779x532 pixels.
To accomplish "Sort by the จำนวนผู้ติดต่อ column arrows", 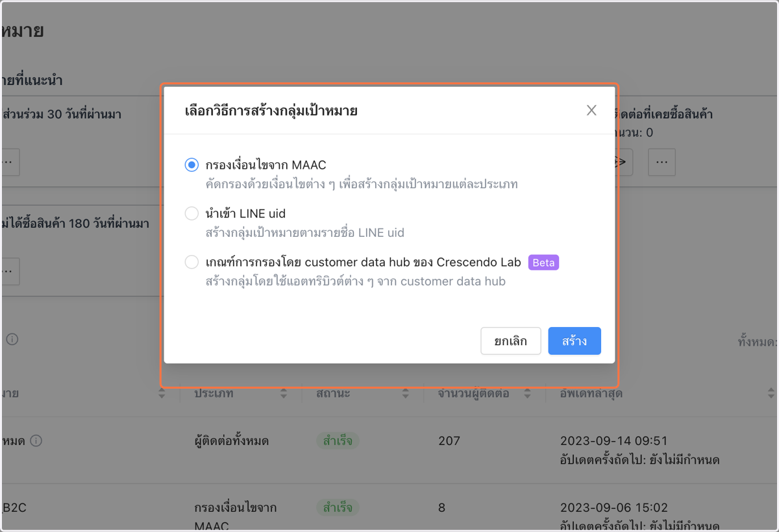I will (x=527, y=393).
